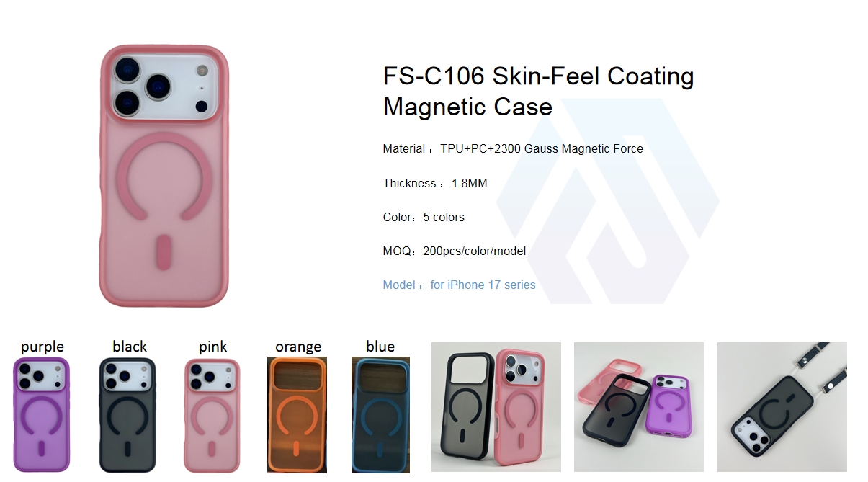Select the blue case color thumbnail
The image size is (868, 482).
click(380, 415)
